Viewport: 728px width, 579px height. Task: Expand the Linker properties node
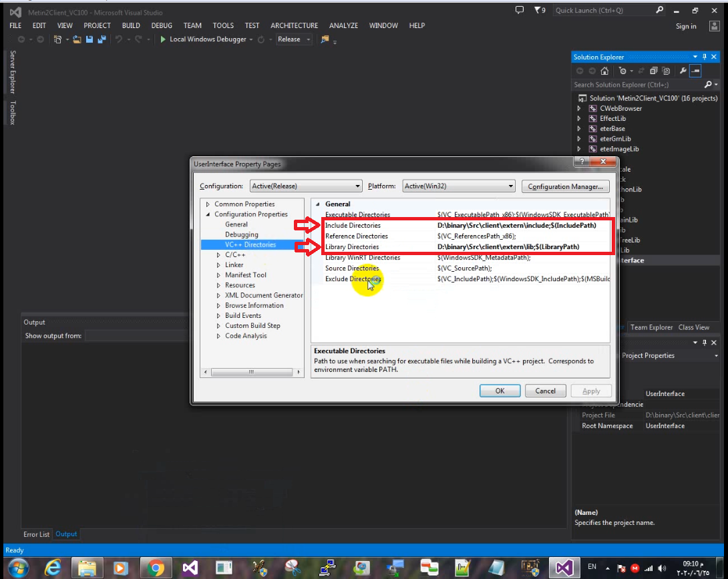[218, 265]
